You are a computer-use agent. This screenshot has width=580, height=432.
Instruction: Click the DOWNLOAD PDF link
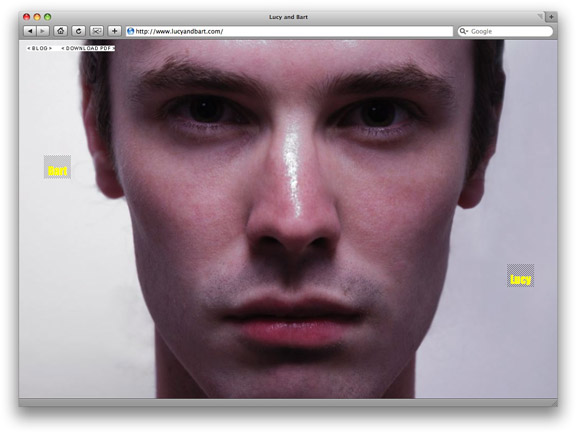tap(88, 48)
